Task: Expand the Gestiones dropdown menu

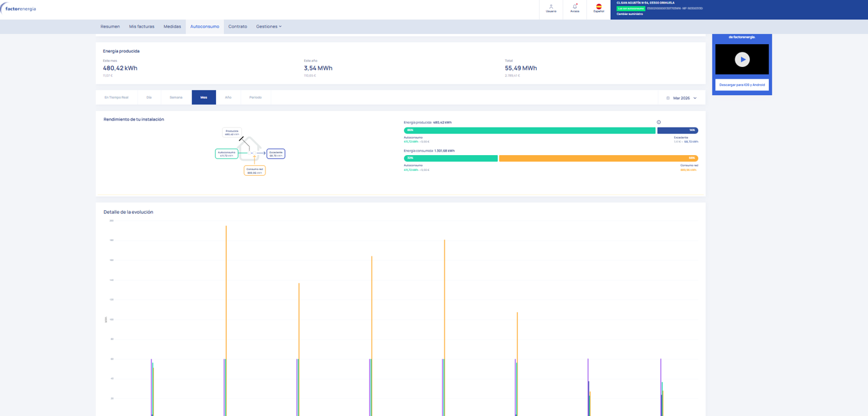Action: 268,26
